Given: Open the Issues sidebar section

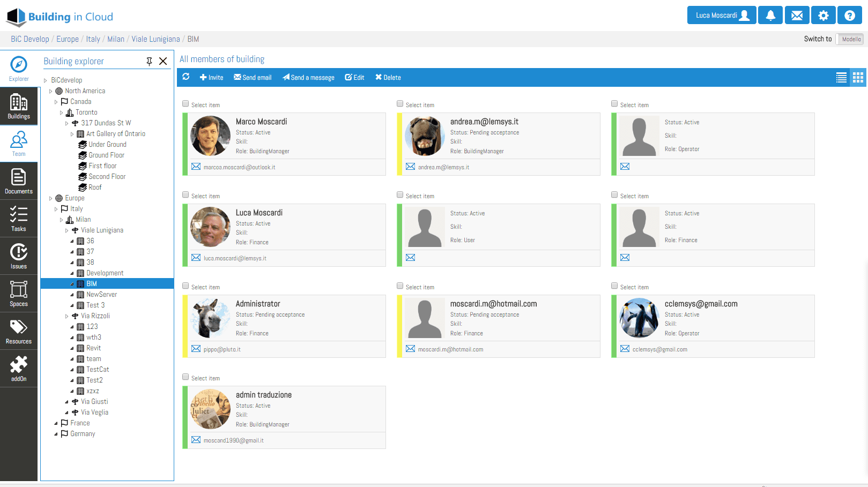Looking at the screenshot, I should [x=19, y=256].
